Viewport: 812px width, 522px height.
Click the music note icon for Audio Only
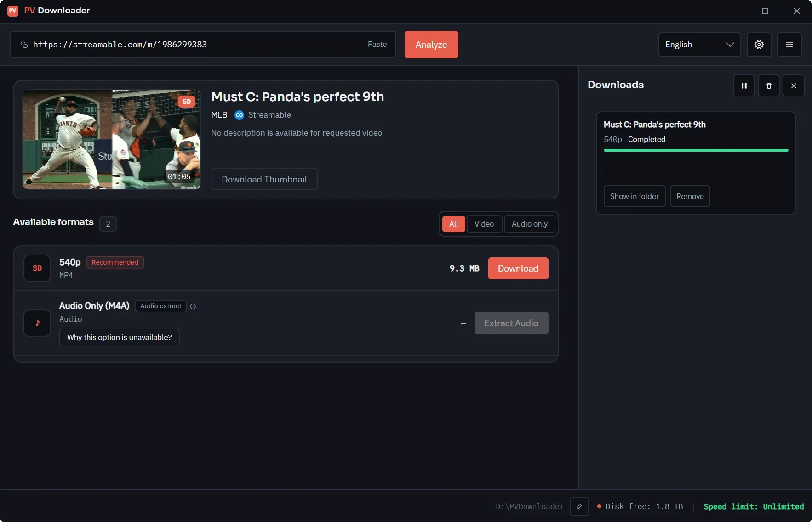37,323
